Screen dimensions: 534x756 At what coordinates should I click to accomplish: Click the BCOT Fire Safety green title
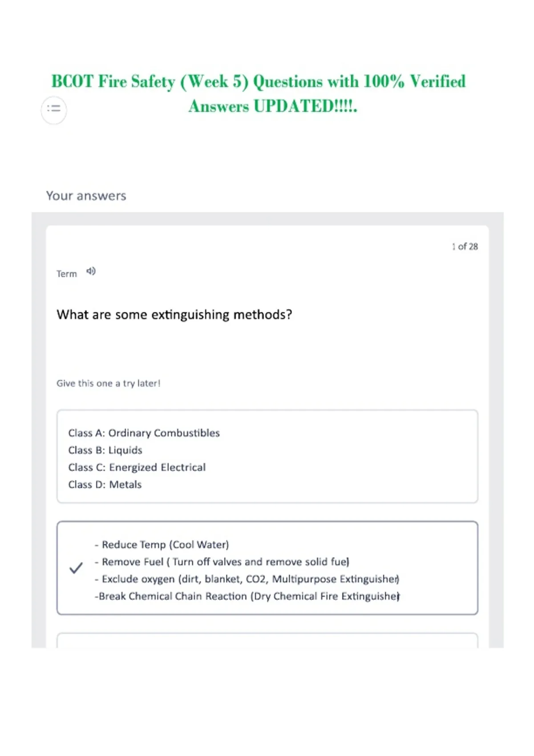coord(259,93)
